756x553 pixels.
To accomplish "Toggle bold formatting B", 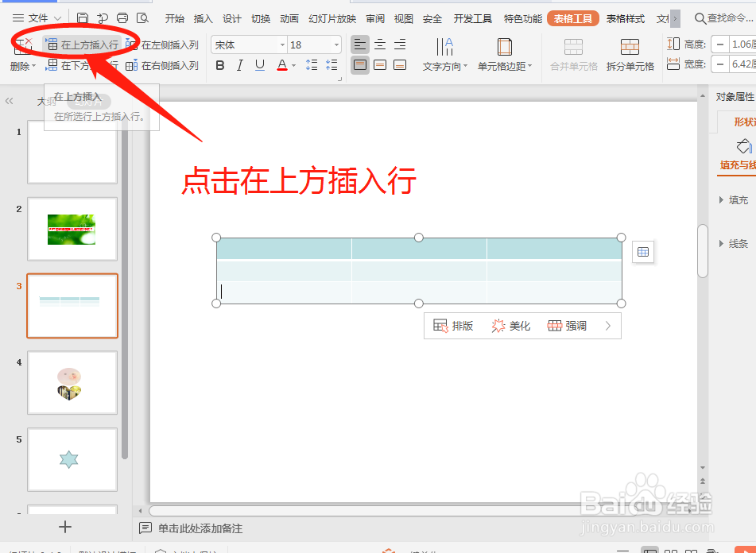I will tap(220, 65).
